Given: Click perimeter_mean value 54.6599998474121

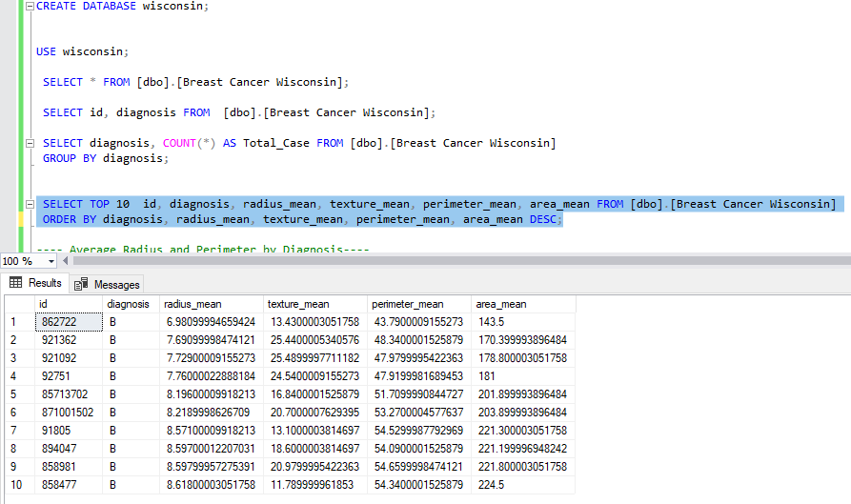Looking at the screenshot, I should (419, 467).
